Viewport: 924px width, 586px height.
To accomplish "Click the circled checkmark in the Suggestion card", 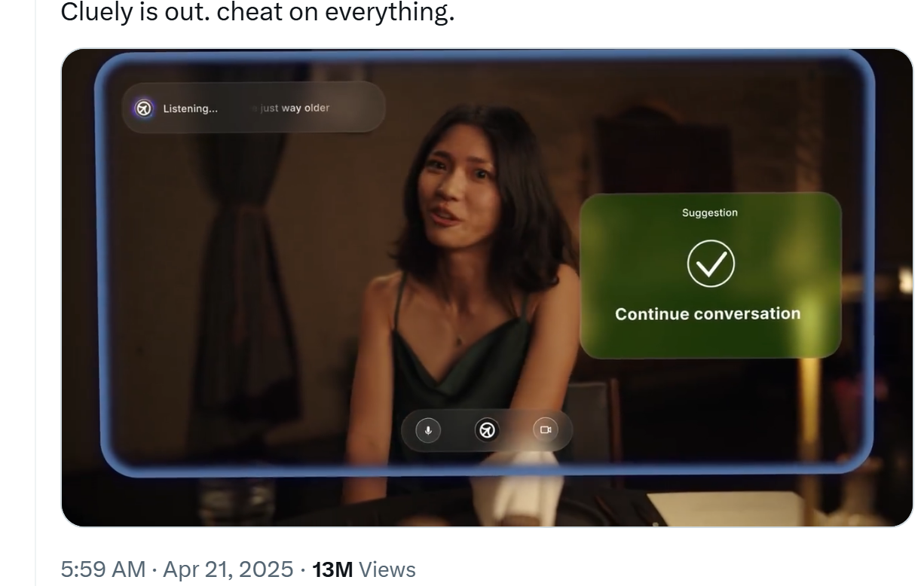I will pyautogui.click(x=711, y=264).
